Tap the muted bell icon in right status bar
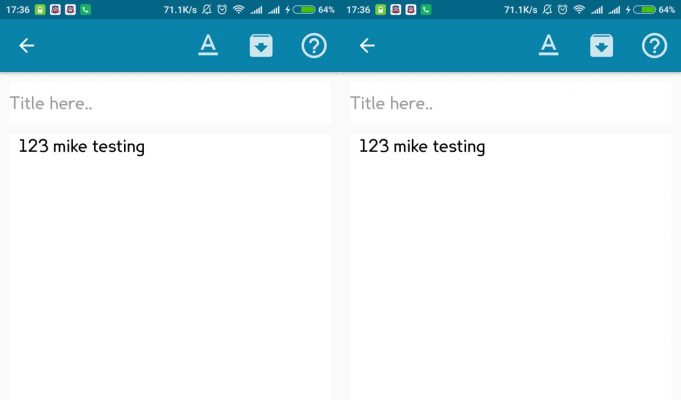Image resolution: width=681 pixels, height=400 pixels. [x=547, y=10]
